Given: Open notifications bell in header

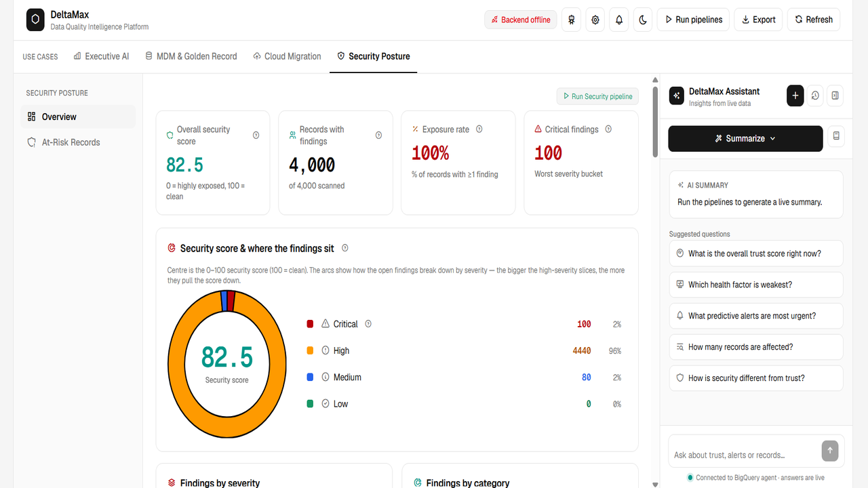Looking at the screenshot, I should (x=619, y=20).
